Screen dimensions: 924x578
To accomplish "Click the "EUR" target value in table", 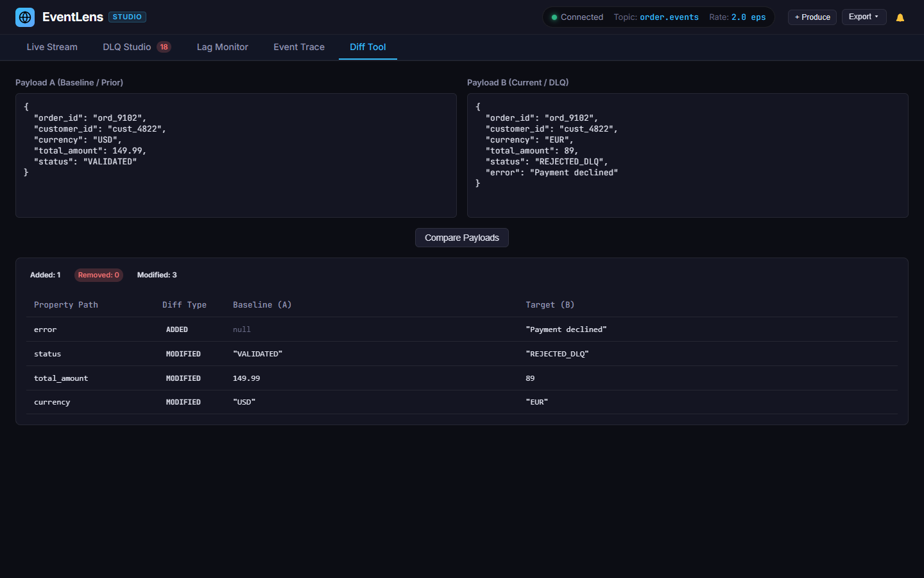I will (x=536, y=402).
